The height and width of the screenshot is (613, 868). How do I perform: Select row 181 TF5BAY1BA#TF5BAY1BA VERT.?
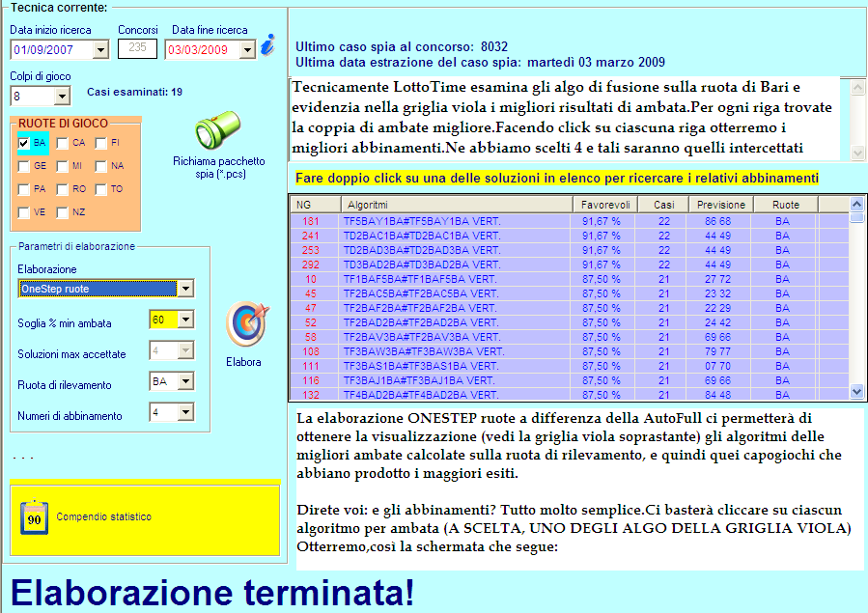click(569, 221)
